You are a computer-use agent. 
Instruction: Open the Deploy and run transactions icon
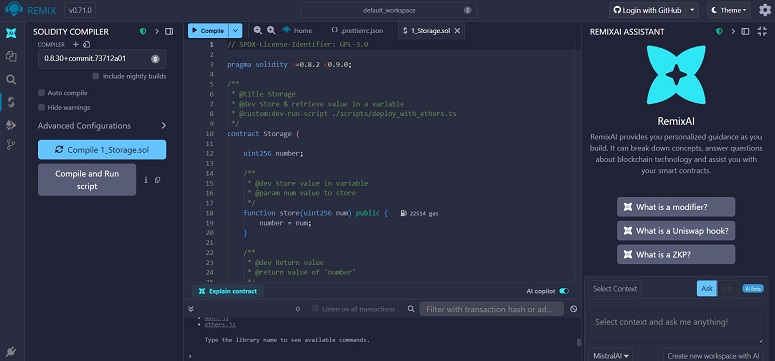point(11,125)
